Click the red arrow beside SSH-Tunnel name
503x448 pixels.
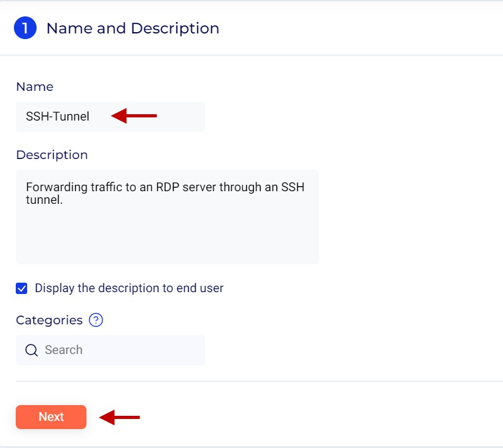pyautogui.click(x=134, y=116)
